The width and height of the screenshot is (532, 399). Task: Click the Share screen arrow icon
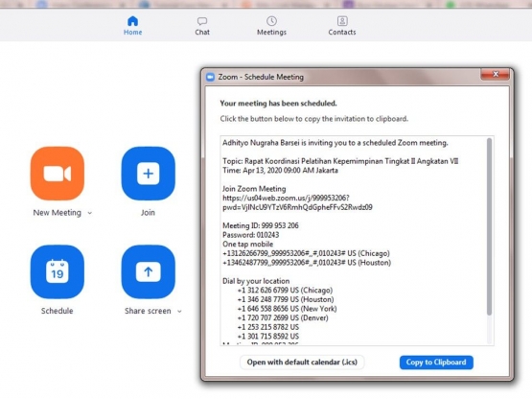(x=149, y=271)
